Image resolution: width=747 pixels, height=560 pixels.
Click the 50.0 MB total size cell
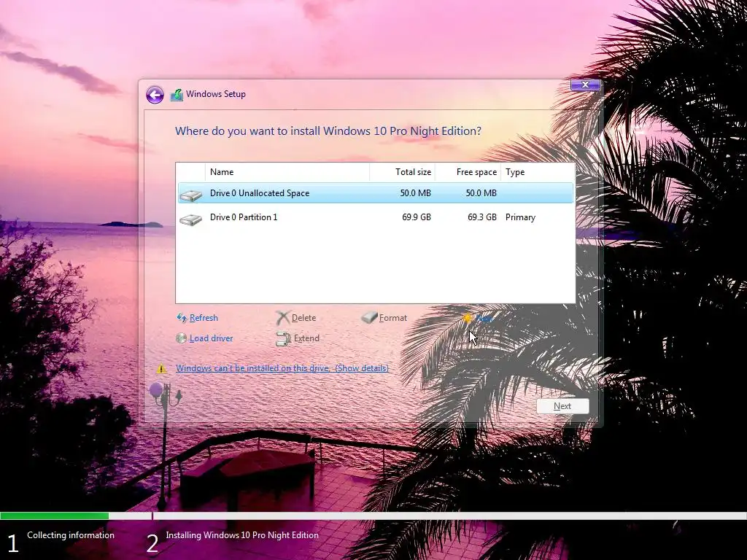(415, 193)
